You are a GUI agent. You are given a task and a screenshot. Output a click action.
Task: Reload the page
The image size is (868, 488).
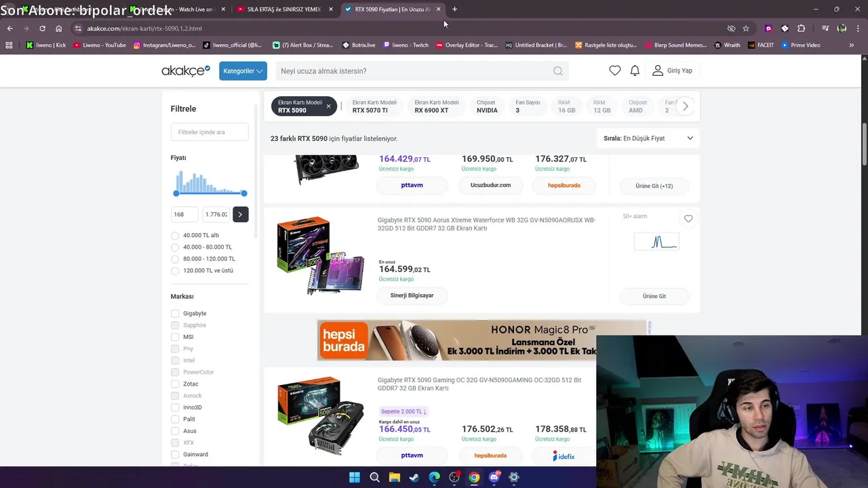coord(42,28)
